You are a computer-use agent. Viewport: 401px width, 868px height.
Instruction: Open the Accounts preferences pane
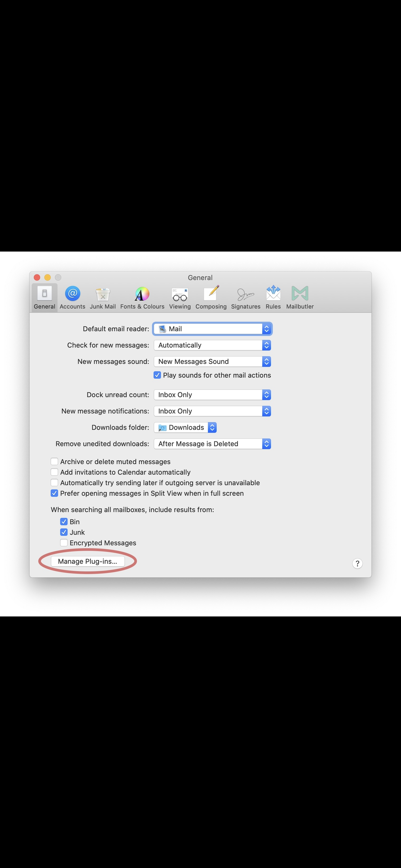72,297
